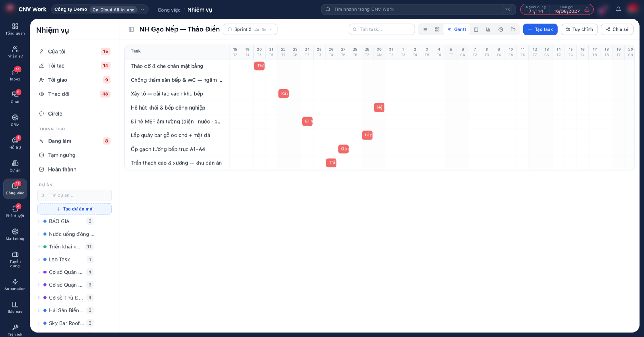
Task: Switch to bar chart view icon
Action: coord(488,29)
